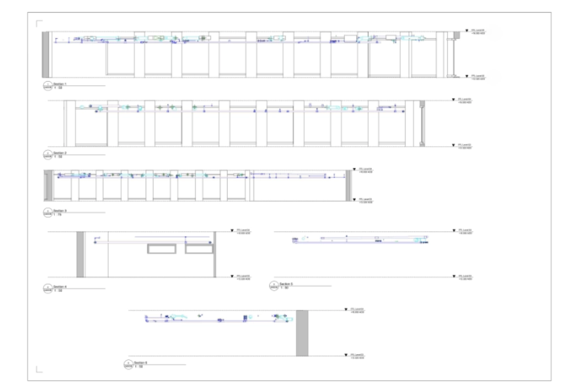Select Section 6 upper level marker triangle
This screenshot has height=392, width=567.
click(x=346, y=310)
